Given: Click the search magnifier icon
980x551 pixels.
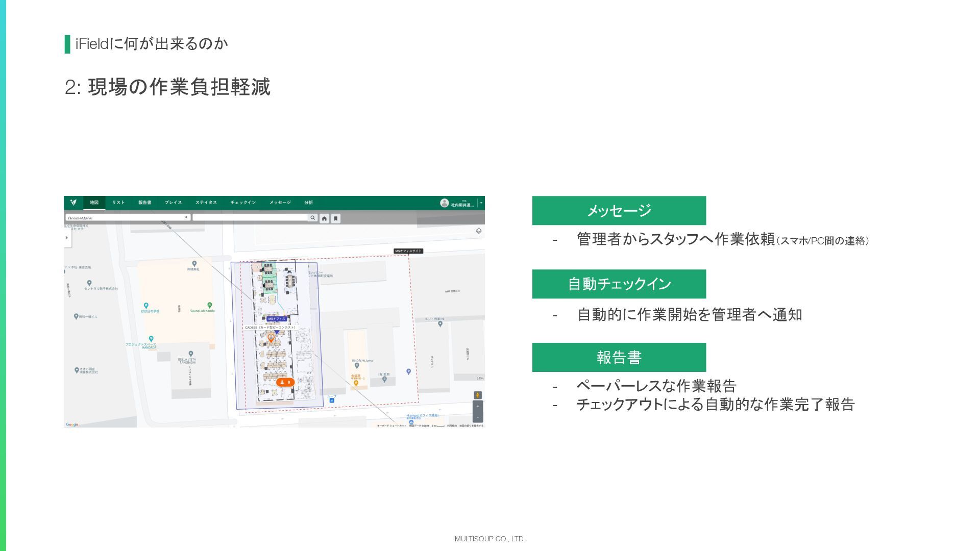Looking at the screenshot, I should point(312,218).
